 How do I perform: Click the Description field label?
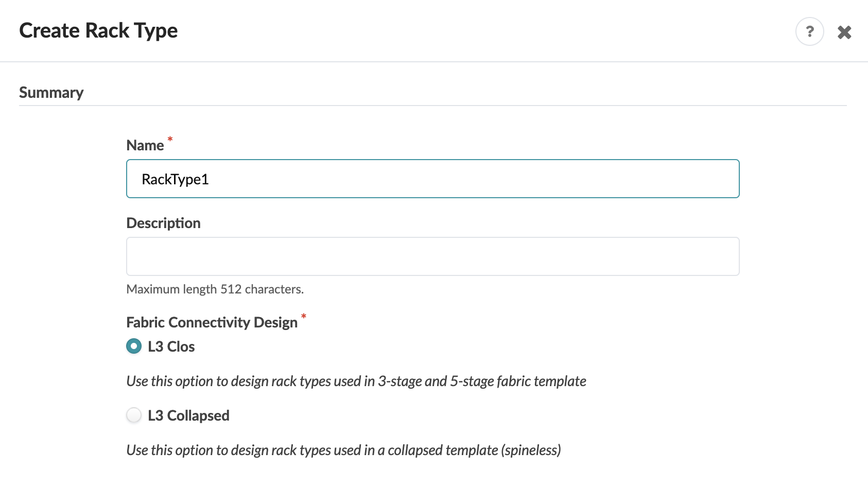(x=163, y=223)
